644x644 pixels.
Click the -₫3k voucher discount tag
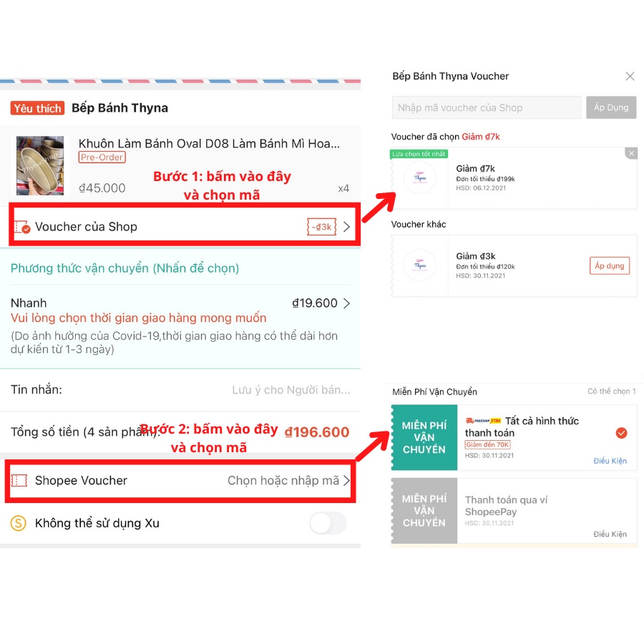[321, 227]
